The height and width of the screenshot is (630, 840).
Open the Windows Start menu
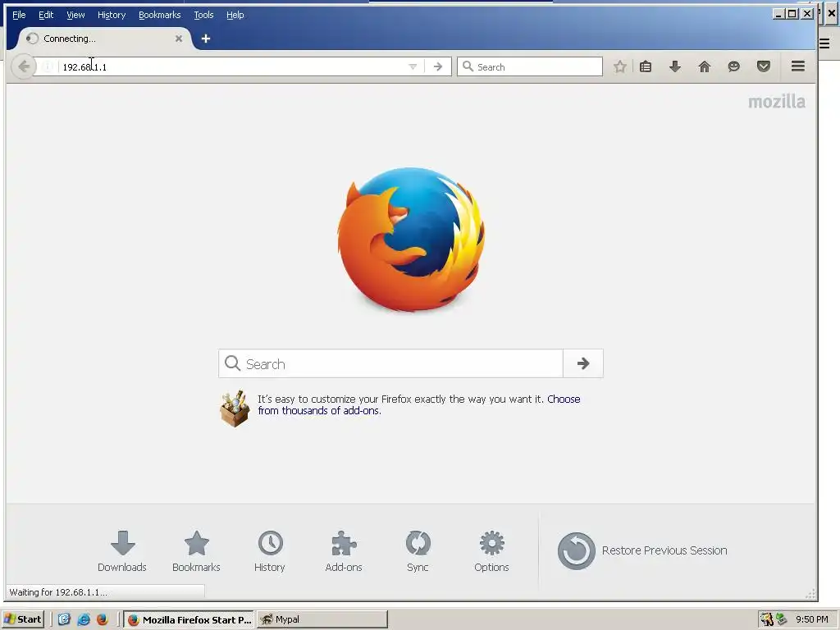pos(22,619)
